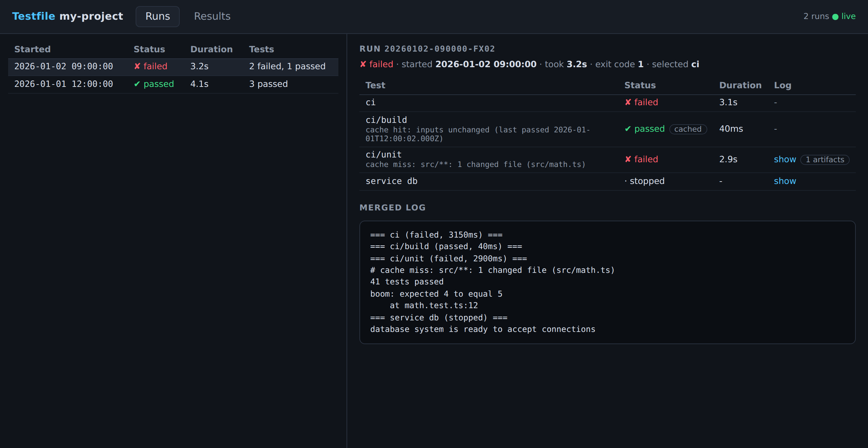Viewport: 868px width, 448px height.
Task: Click the '41 tests passed' log line
Action: 407,282
